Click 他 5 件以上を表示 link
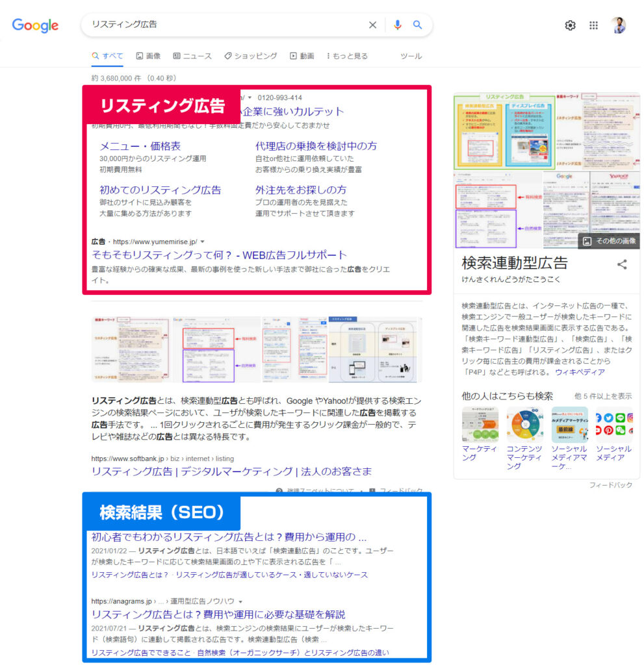This screenshot has width=644, height=665. (x=603, y=396)
